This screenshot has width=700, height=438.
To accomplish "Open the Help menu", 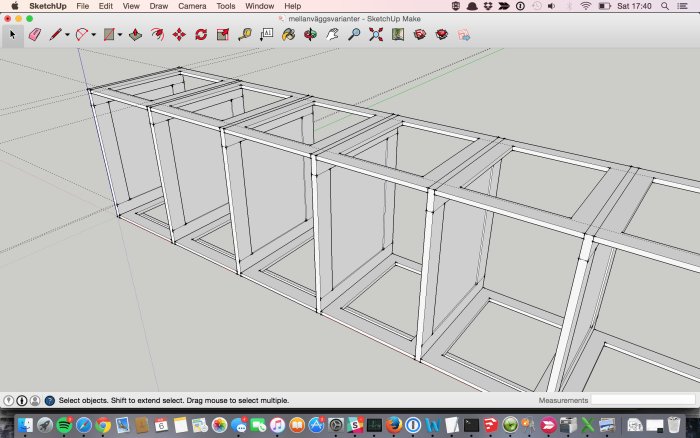I will (x=292, y=6).
